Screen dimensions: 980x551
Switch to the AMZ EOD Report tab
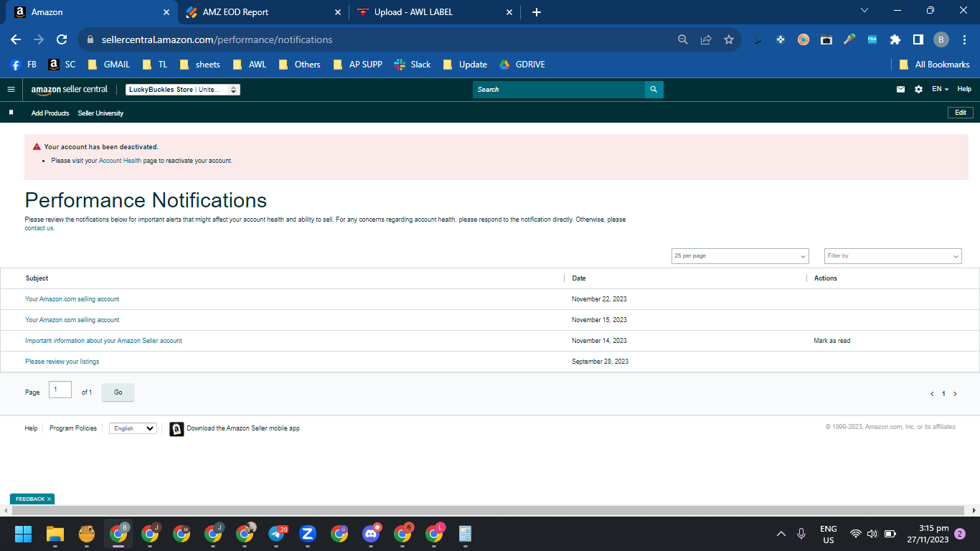(261, 12)
